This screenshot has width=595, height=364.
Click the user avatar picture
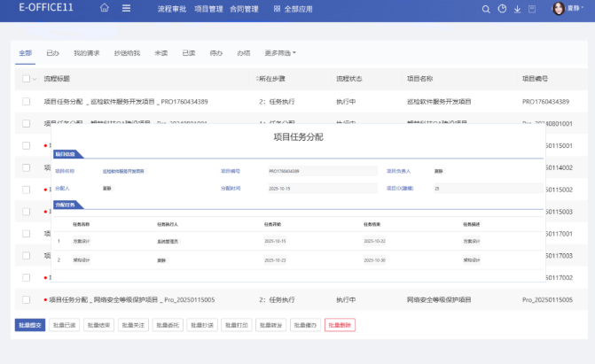559,9
